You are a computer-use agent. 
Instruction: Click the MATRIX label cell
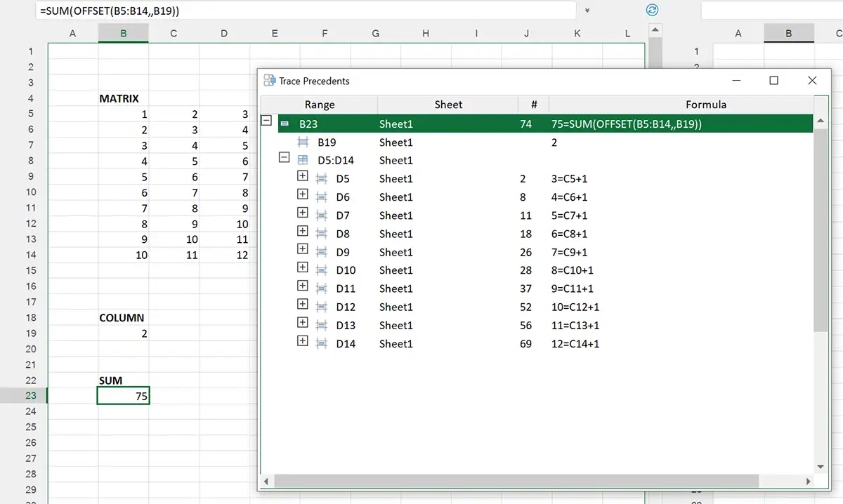pyautogui.click(x=123, y=98)
